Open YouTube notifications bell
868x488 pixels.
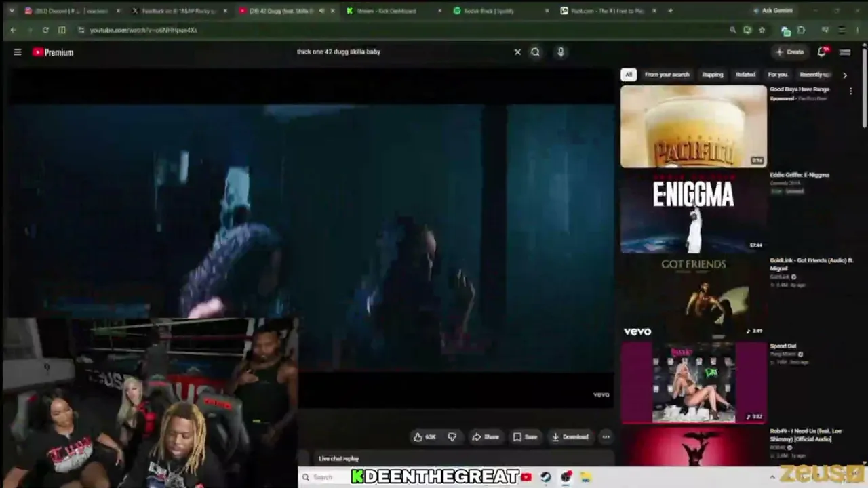tap(822, 52)
